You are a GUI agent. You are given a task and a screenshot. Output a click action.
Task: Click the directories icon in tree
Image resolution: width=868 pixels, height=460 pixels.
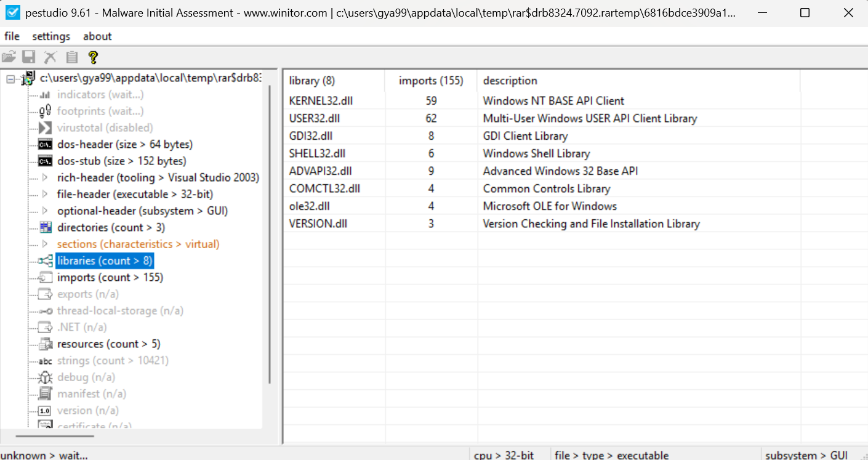tap(46, 228)
